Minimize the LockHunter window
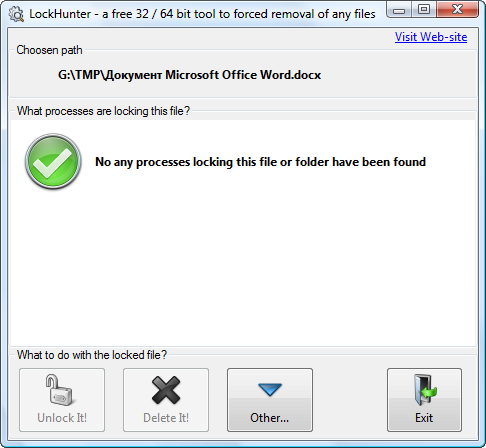Image resolution: width=486 pixels, height=448 pixels. [399, 10]
